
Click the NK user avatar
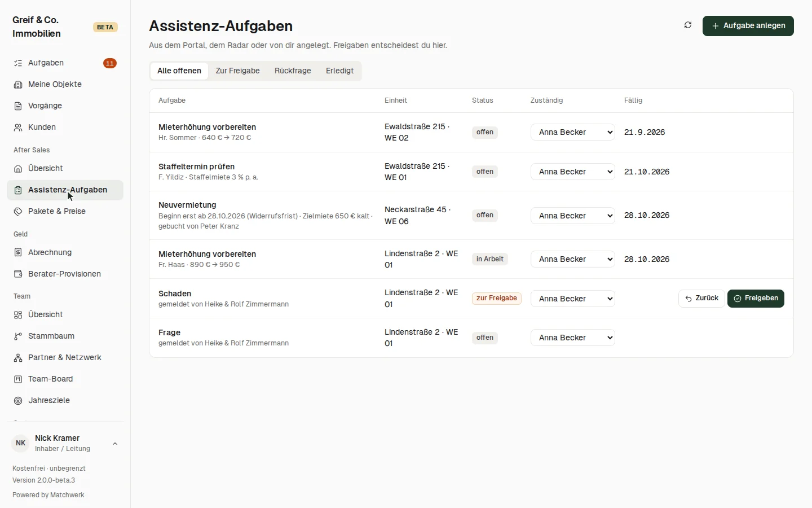coord(21,444)
